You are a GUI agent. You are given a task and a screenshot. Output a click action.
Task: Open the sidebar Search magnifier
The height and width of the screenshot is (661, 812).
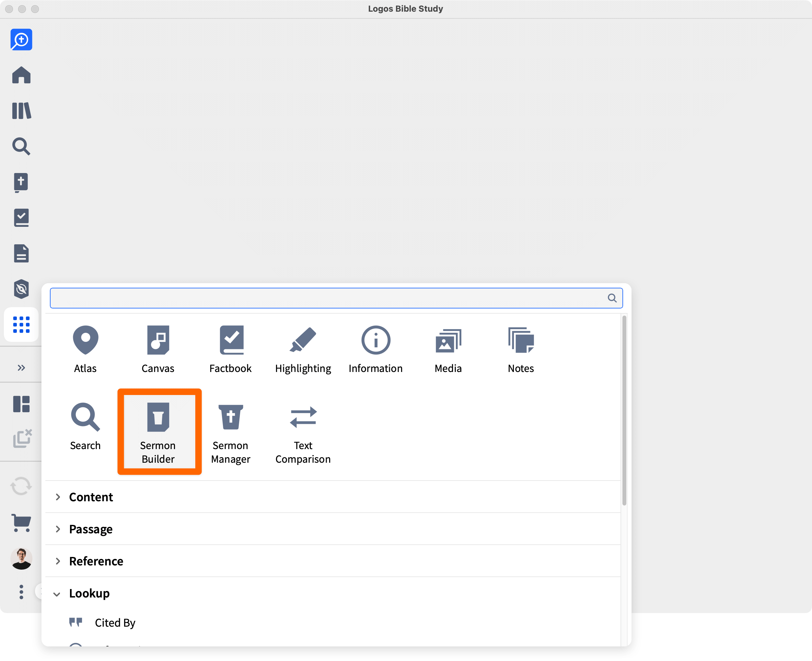(21, 146)
